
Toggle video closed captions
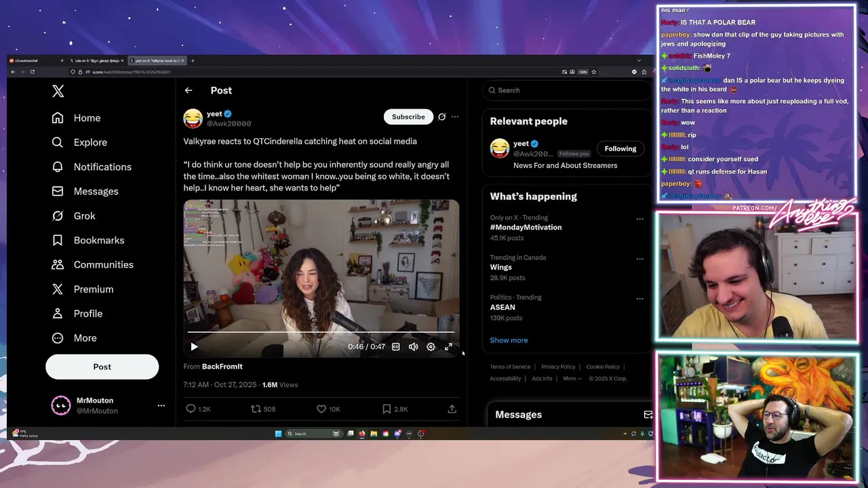click(396, 346)
